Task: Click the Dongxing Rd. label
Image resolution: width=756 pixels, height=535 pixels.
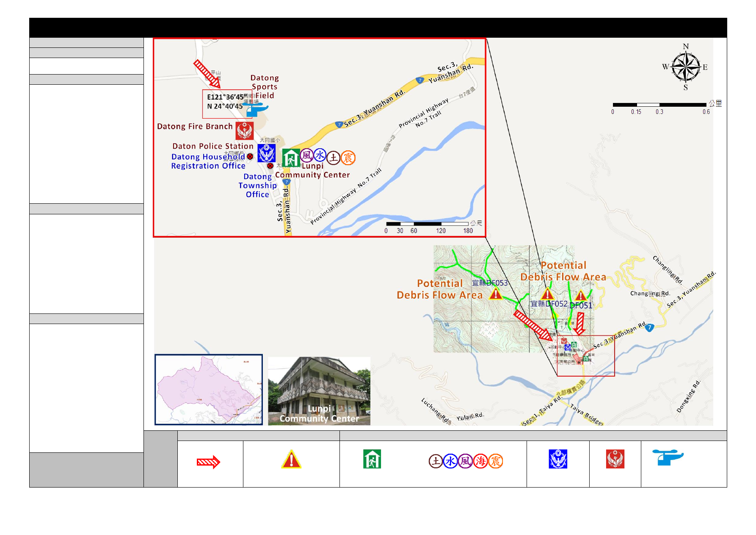Action: click(689, 396)
